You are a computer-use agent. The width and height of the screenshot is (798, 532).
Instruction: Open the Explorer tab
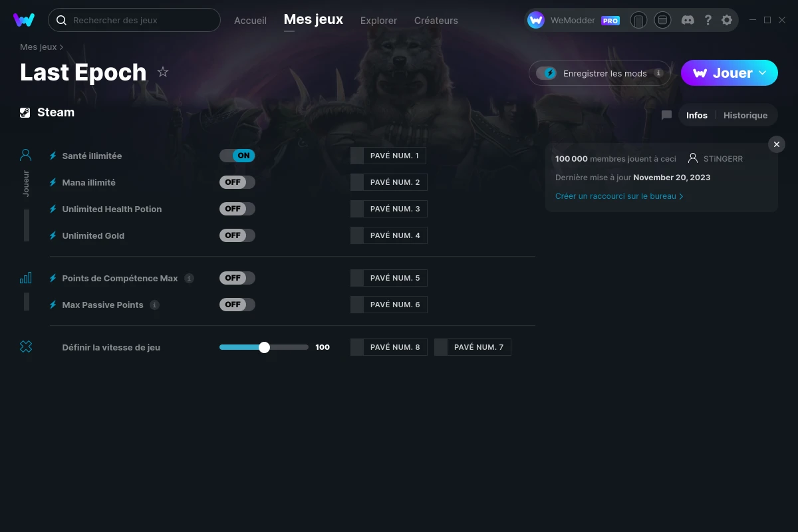click(378, 21)
